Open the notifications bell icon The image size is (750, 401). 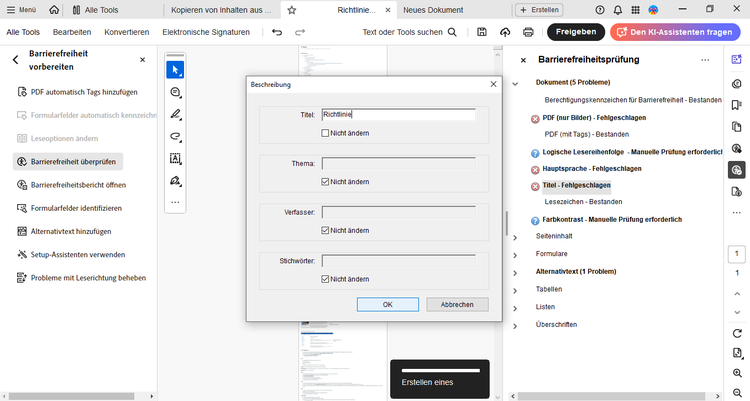pyautogui.click(x=618, y=10)
